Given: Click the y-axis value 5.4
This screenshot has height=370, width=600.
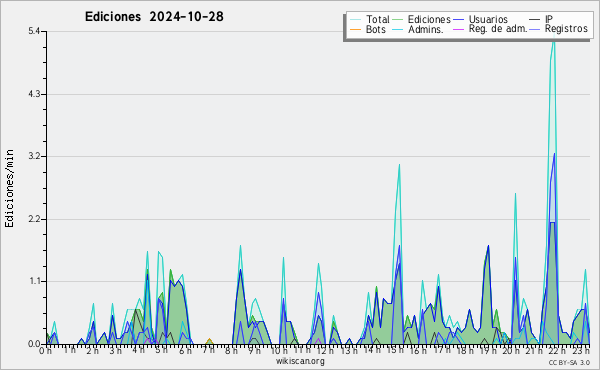Looking at the screenshot, I should tap(34, 31).
